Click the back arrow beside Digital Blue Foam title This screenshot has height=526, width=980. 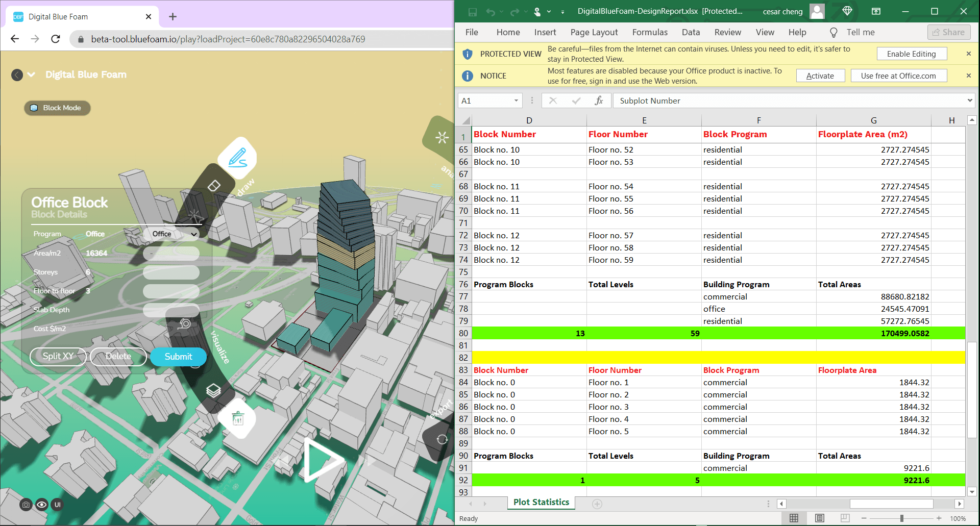(17, 75)
